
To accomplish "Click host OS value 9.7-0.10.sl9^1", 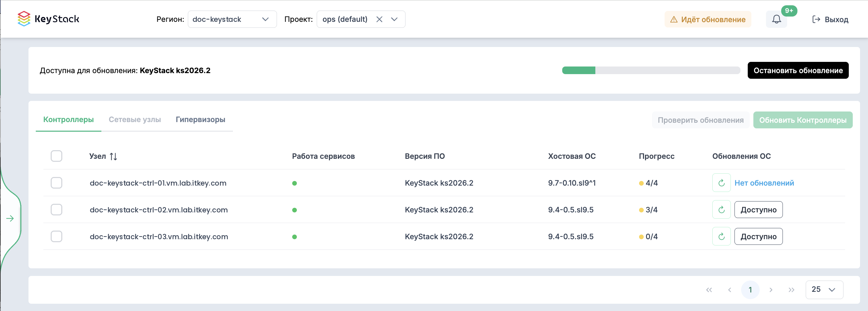I will coord(572,183).
